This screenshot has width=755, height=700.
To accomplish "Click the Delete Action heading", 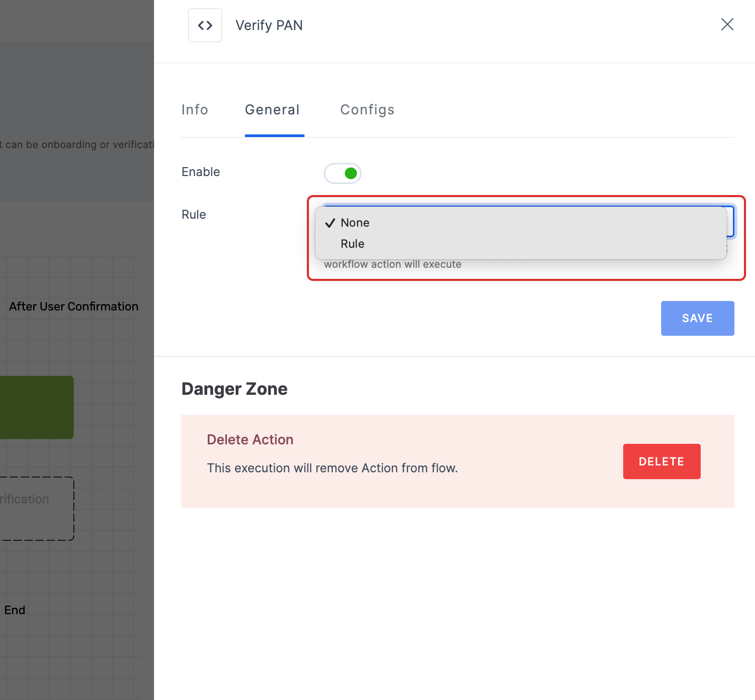I will pos(250,440).
